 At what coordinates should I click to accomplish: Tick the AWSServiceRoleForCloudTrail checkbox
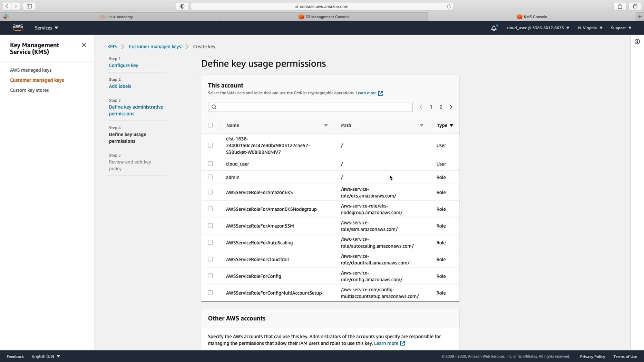210,259
